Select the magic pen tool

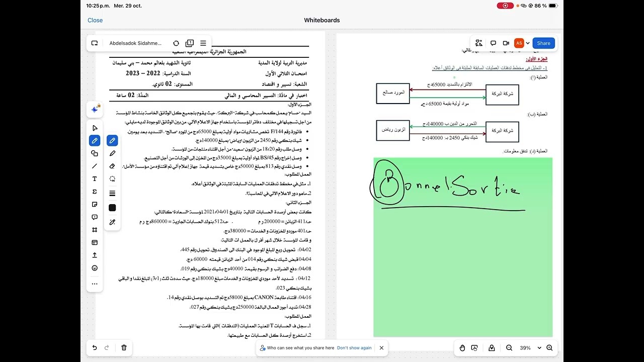112,222
